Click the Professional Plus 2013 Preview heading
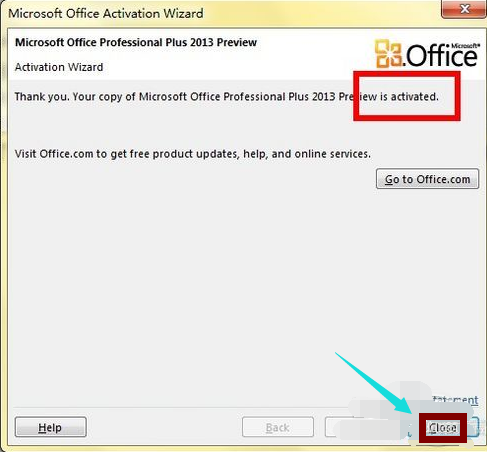The height and width of the screenshot is (452, 487). [x=136, y=42]
